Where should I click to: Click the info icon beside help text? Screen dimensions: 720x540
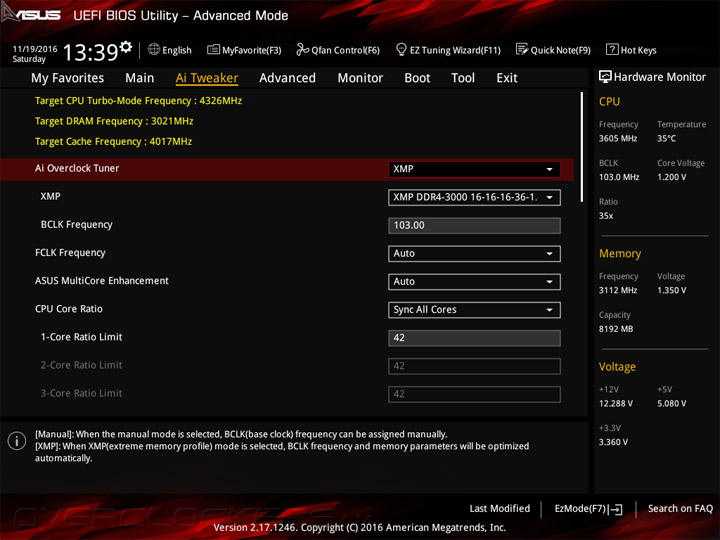coord(17,441)
